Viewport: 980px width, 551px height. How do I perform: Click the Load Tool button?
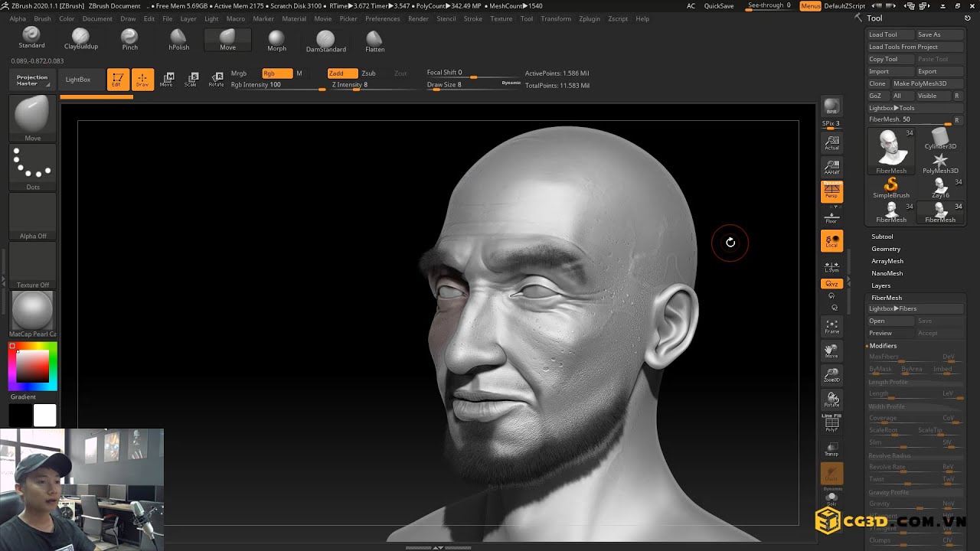click(x=890, y=34)
